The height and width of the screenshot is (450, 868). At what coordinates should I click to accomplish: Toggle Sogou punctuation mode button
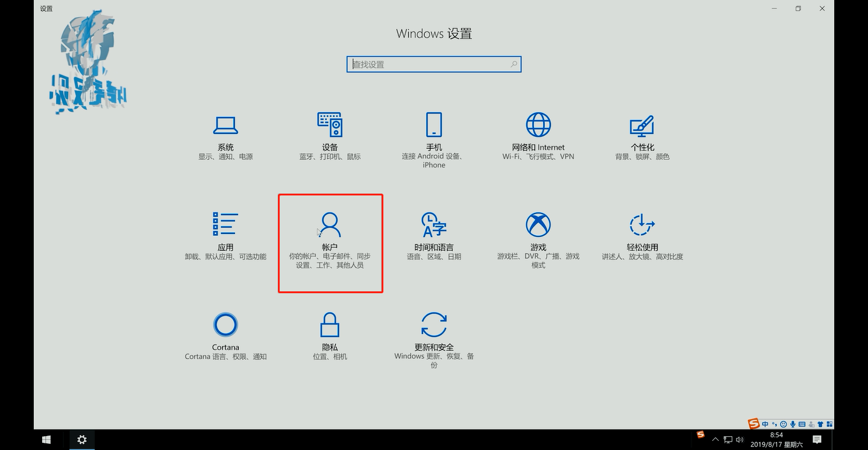pyautogui.click(x=775, y=424)
